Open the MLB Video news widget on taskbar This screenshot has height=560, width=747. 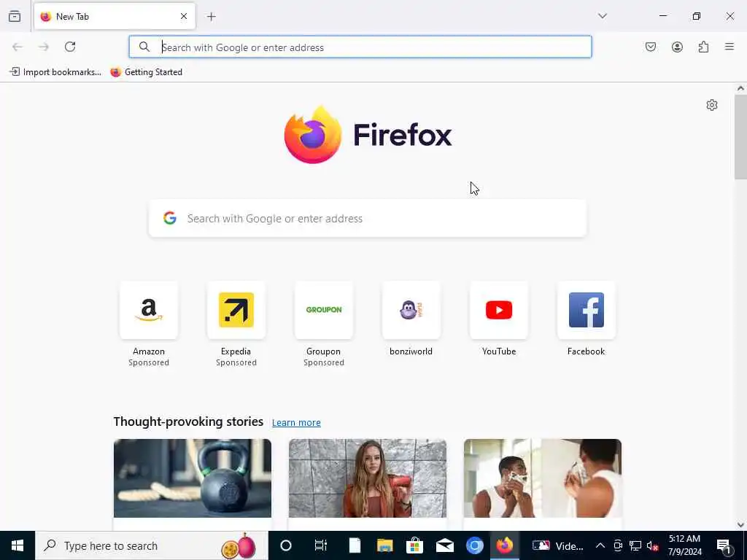tap(558, 545)
